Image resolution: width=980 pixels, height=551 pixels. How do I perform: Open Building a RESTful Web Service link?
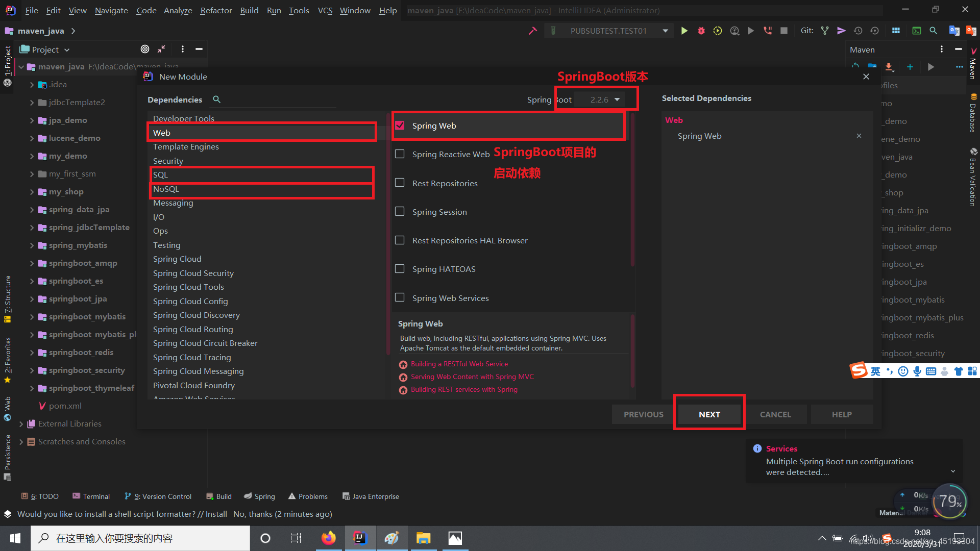click(x=459, y=364)
